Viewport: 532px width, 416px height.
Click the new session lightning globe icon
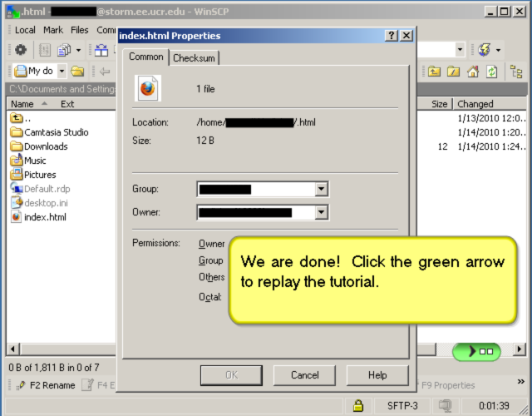485,50
